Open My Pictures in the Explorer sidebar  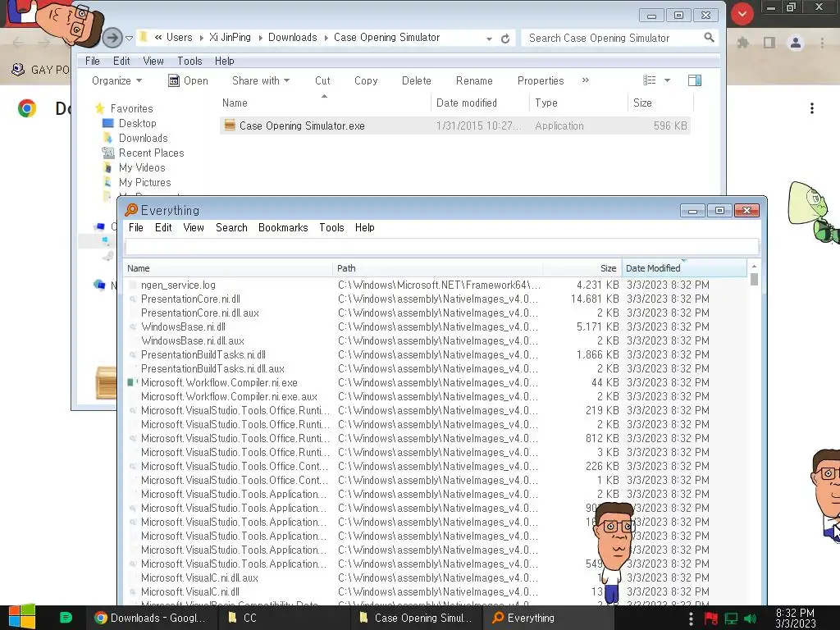click(x=144, y=183)
